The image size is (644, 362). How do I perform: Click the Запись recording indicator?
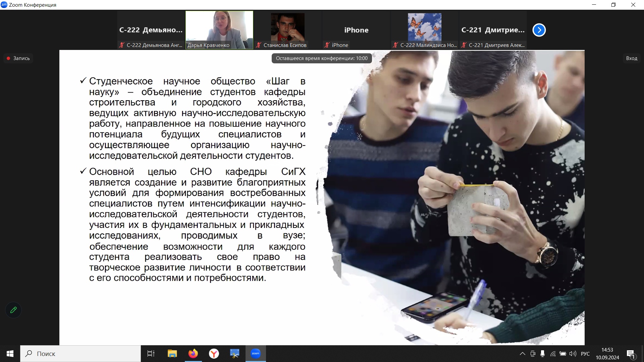pos(18,58)
